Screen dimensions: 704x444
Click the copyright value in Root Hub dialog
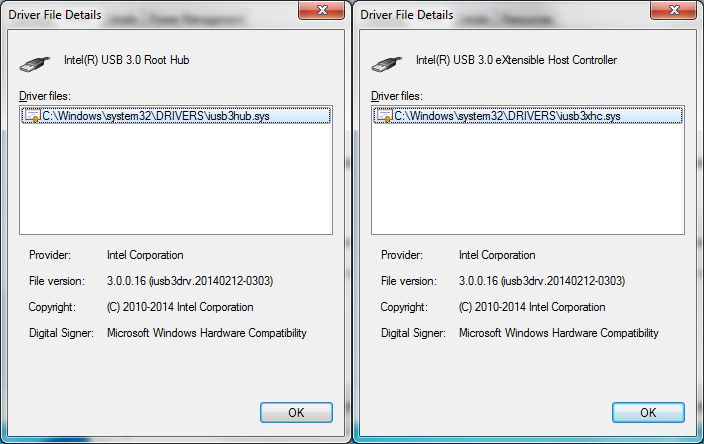180,307
